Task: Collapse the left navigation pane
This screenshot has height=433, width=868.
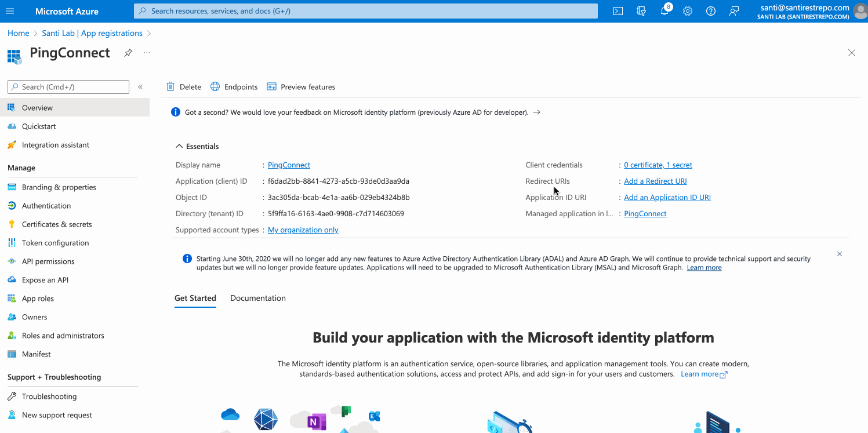Action: point(140,86)
